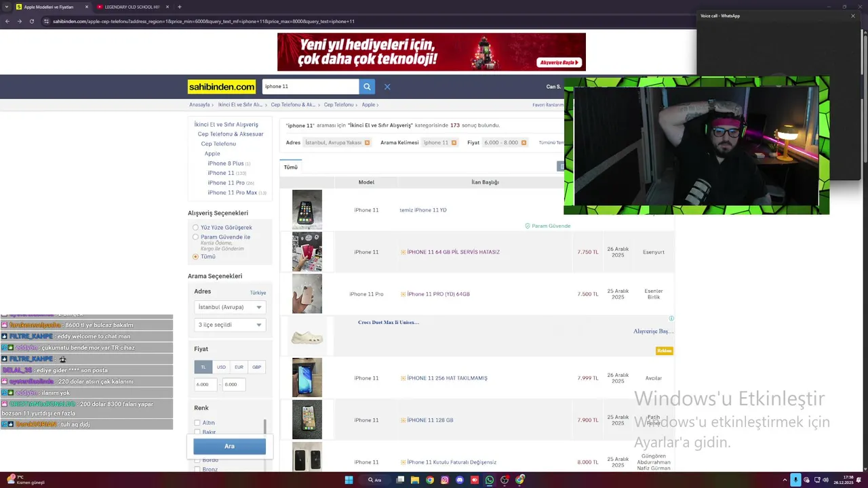Viewport: 868px width, 488px height.
Task: Switch price currency to GBP
Action: (x=256, y=367)
